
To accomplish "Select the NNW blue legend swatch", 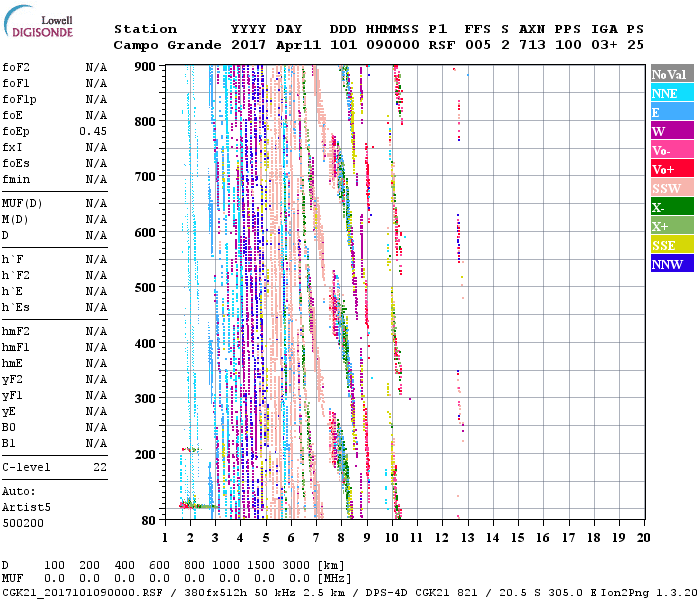I will 672,263.
